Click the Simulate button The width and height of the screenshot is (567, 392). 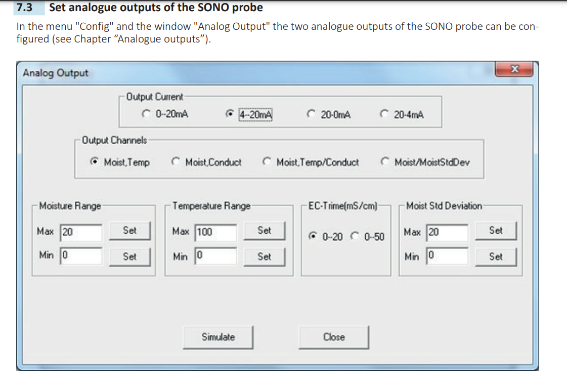[x=219, y=337]
